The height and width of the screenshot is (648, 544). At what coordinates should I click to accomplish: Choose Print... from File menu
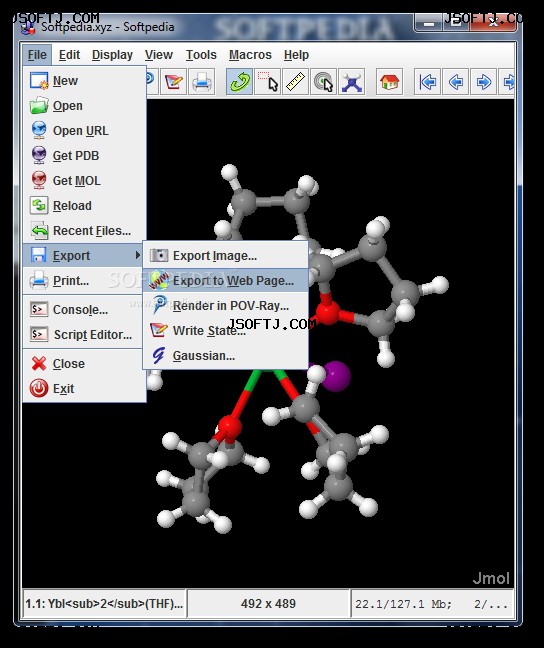(85, 281)
